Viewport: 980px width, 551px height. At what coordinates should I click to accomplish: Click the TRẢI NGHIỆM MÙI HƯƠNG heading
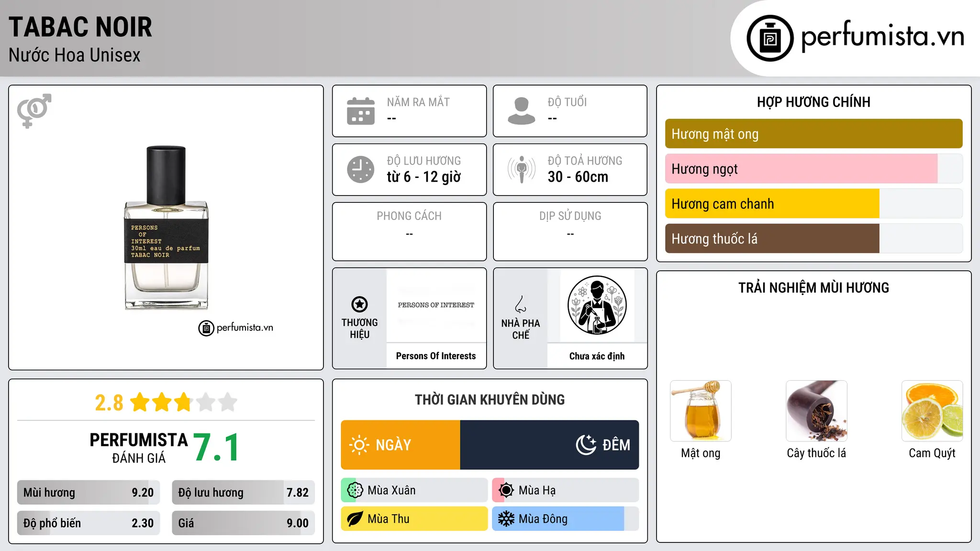(813, 287)
